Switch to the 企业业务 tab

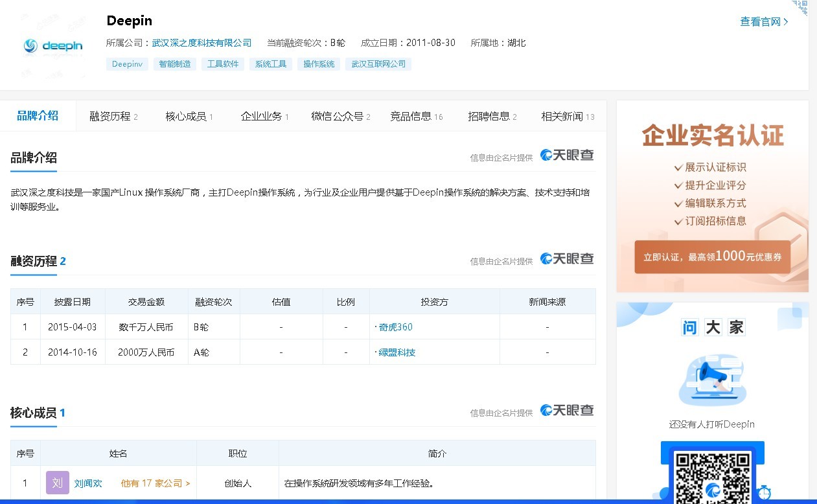264,117
